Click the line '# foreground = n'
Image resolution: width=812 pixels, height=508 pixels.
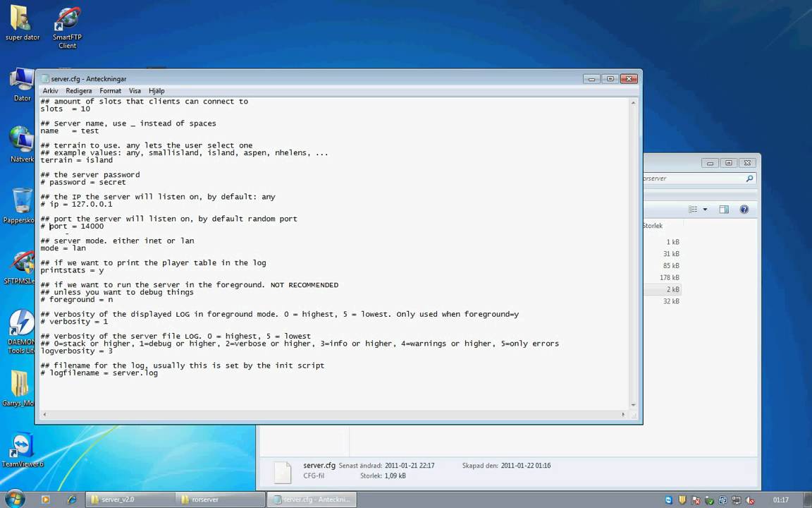pyautogui.click(x=77, y=300)
